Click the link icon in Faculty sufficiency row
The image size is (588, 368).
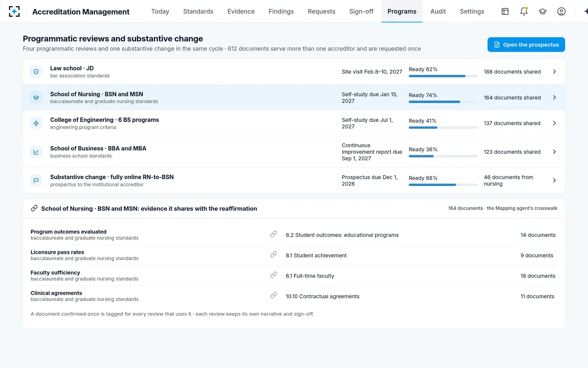(x=274, y=275)
